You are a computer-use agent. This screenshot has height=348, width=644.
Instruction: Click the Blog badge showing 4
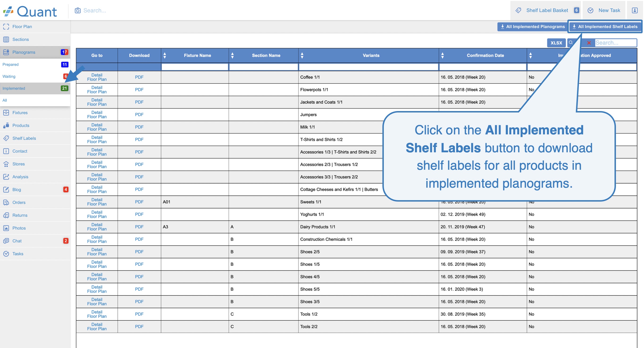tap(66, 189)
